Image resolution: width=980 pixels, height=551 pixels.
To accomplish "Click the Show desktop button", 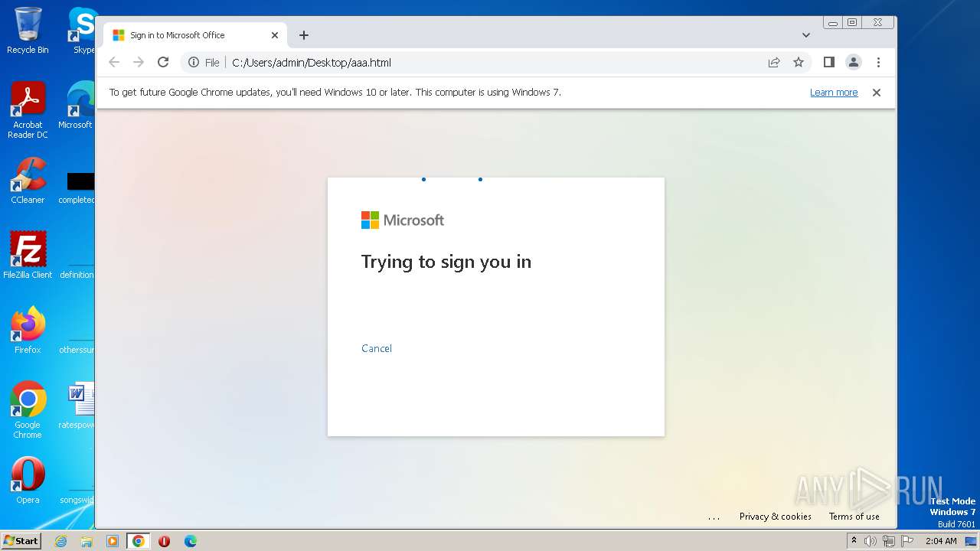I will (x=972, y=541).
